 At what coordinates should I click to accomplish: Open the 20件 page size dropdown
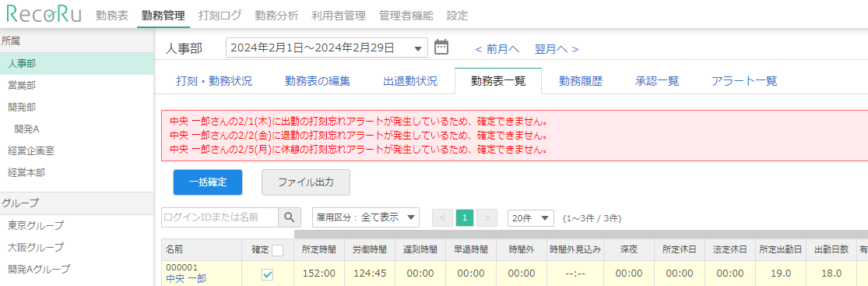pos(530,218)
